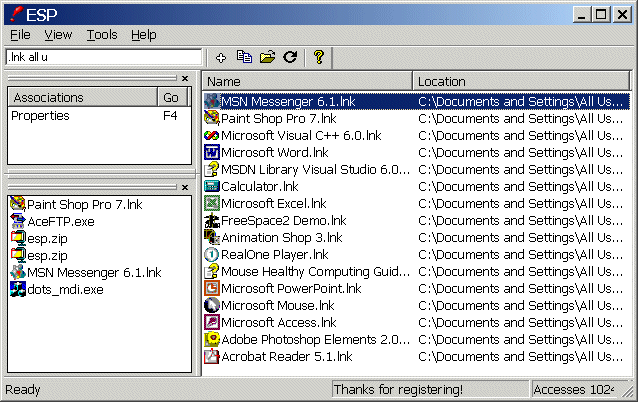Select Paint Shop Pro 7.lnk in history panel
Viewport: 638px width, 402px height.
point(85,204)
